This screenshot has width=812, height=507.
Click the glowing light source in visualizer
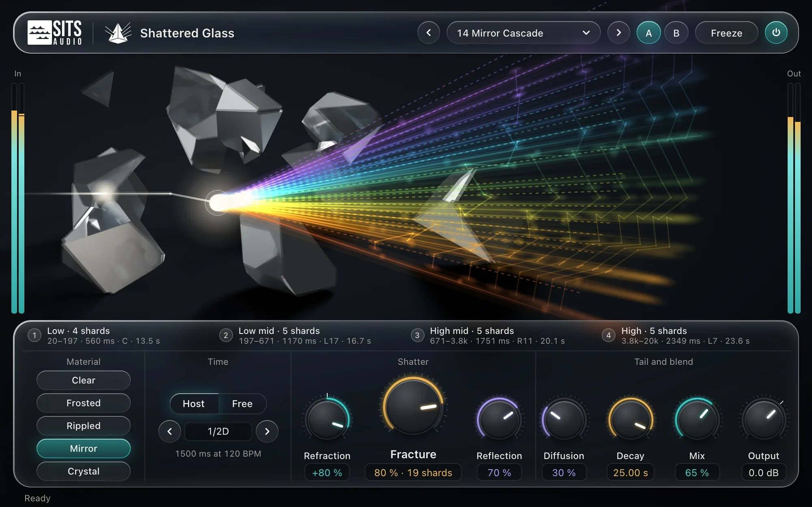(x=218, y=202)
